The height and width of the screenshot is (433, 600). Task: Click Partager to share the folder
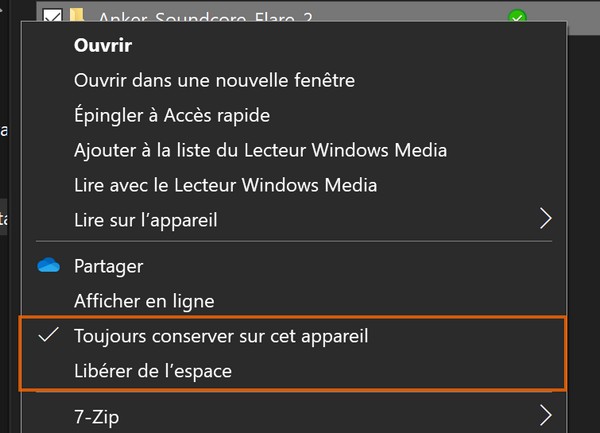coord(108,266)
